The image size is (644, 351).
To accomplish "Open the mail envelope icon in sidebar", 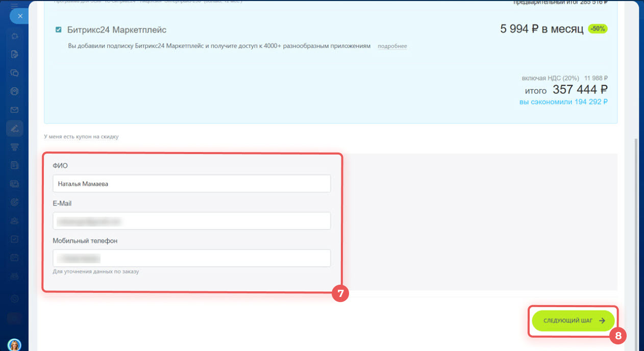I will pos(14,110).
